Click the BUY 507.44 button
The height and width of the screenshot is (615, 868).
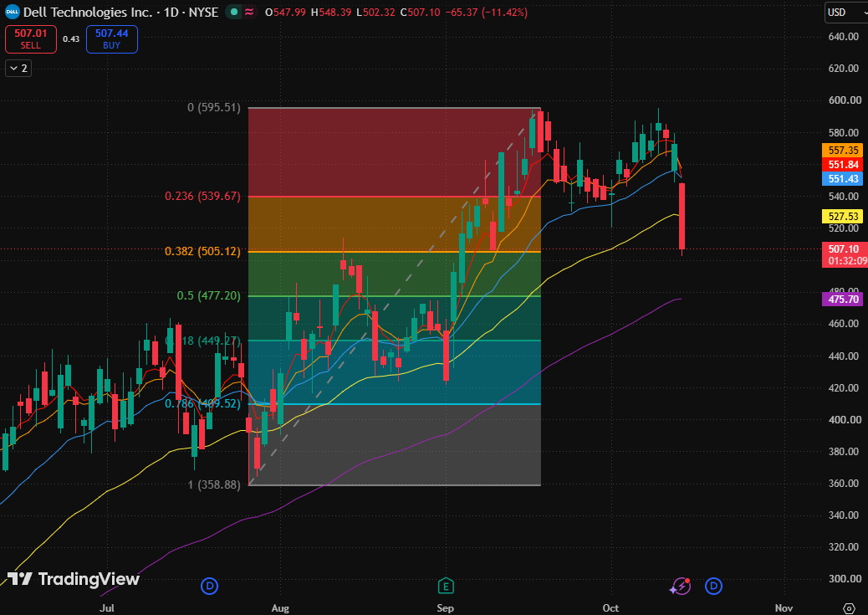(112, 39)
